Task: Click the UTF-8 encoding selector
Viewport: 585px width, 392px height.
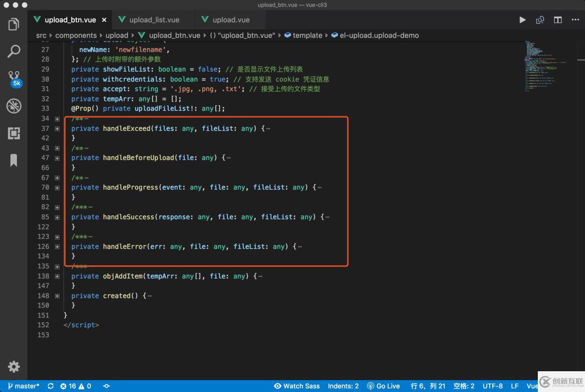Action: tap(493, 386)
